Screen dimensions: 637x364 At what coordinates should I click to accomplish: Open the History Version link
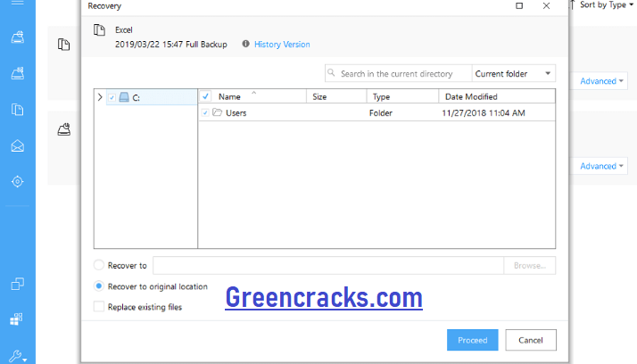pyautogui.click(x=282, y=45)
